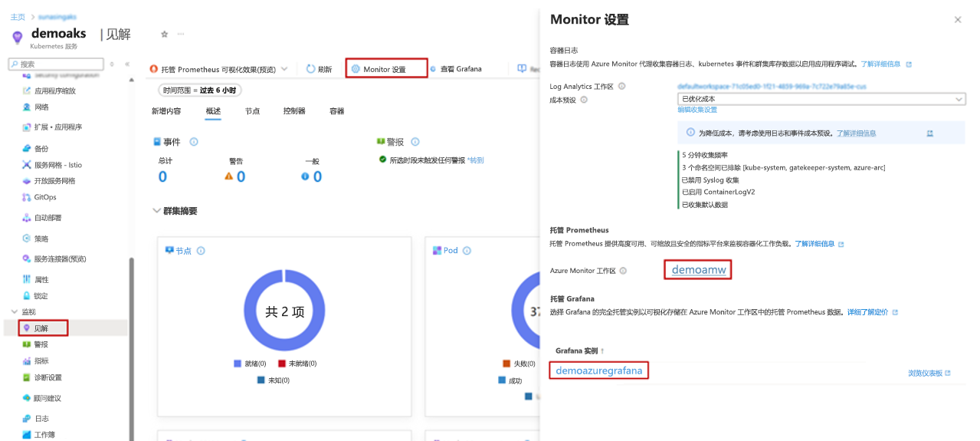The width and height of the screenshot is (980, 441).
Task: Click the 应用程序缩放 sidebar icon
Action: [x=27, y=91]
